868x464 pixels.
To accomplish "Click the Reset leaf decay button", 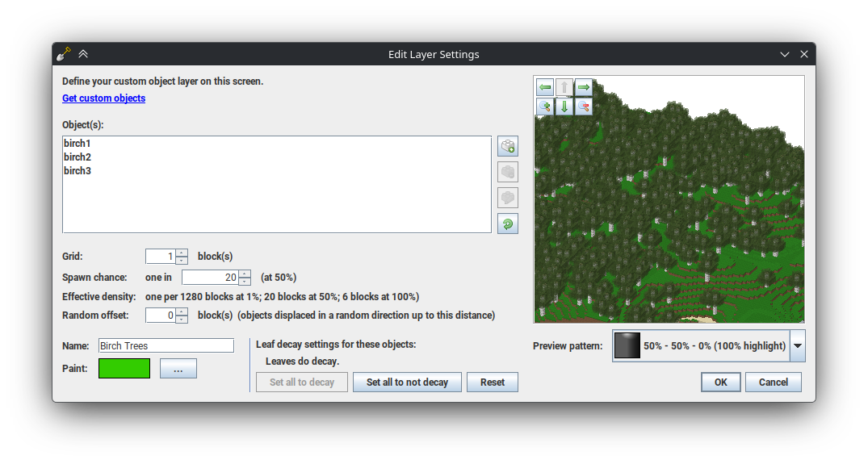I will point(492,382).
